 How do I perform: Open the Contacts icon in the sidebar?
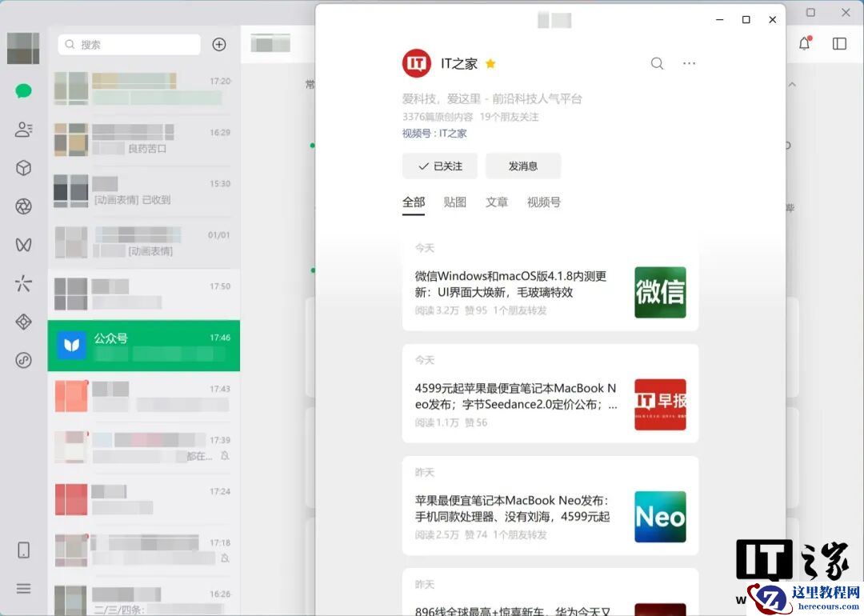click(x=23, y=130)
